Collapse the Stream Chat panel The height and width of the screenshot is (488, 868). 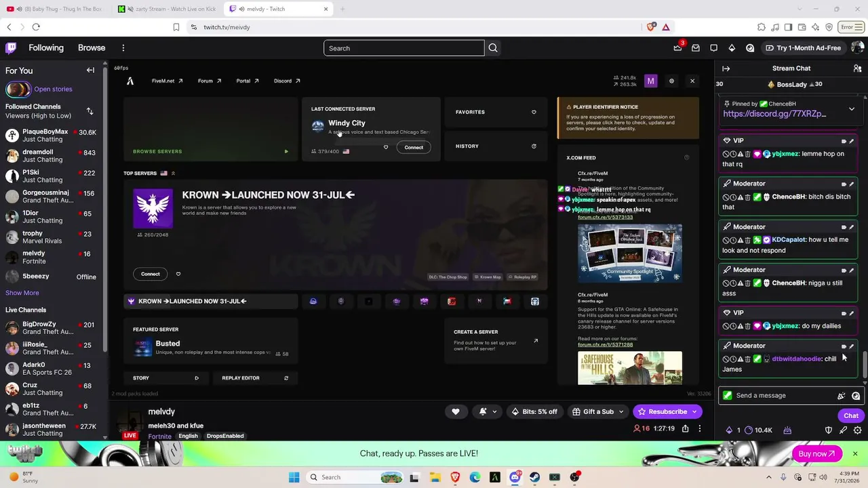click(x=726, y=68)
